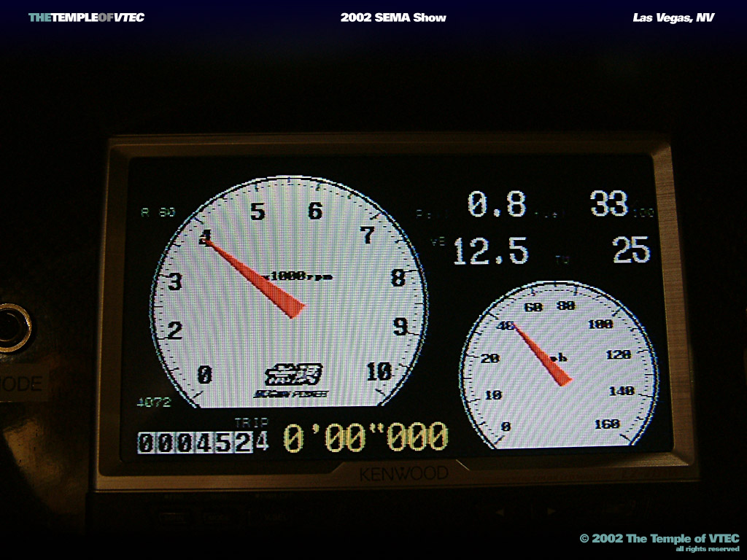Screen dimensions: 747x560
Task: Click the 33 fuel readout value
Action: [x=609, y=204]
